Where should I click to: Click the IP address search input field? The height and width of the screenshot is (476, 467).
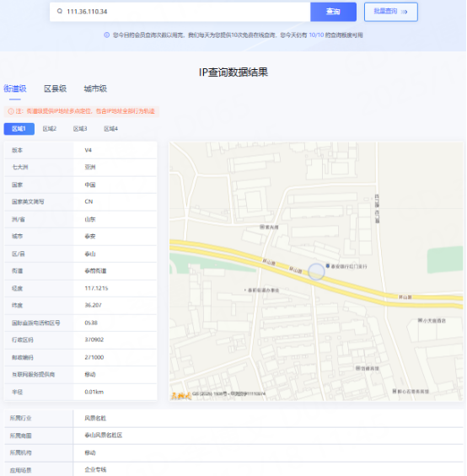click(180, 12)
